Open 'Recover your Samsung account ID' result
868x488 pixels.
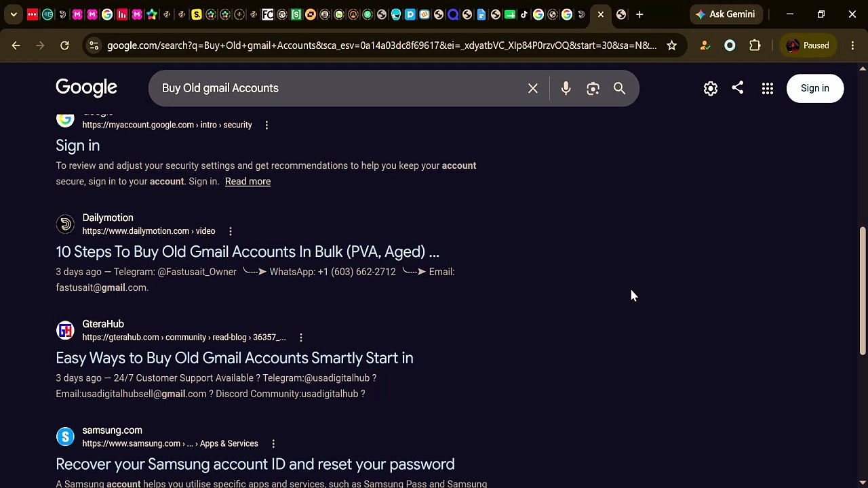click(255, 464)
